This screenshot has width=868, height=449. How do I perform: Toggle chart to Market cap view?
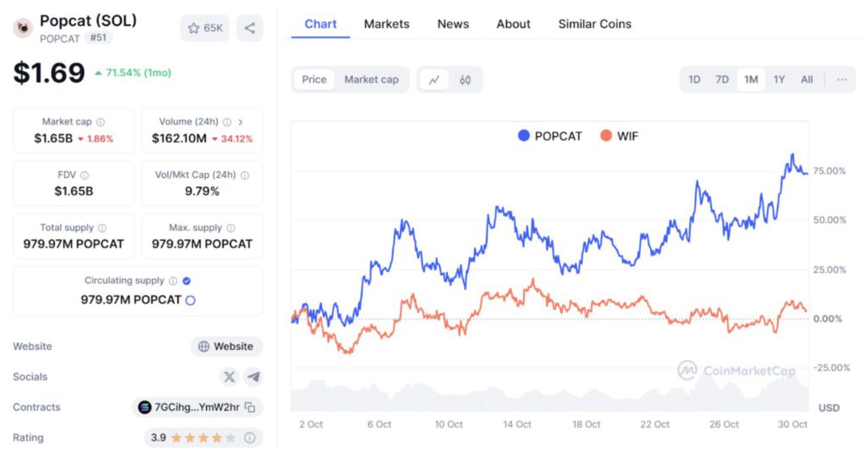click(x=371, y=80)
